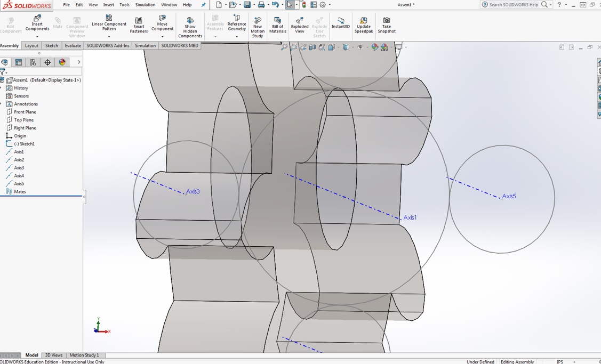Start a New Motion Study
This screenshot has width=601, height=364.
coord(258,27)
